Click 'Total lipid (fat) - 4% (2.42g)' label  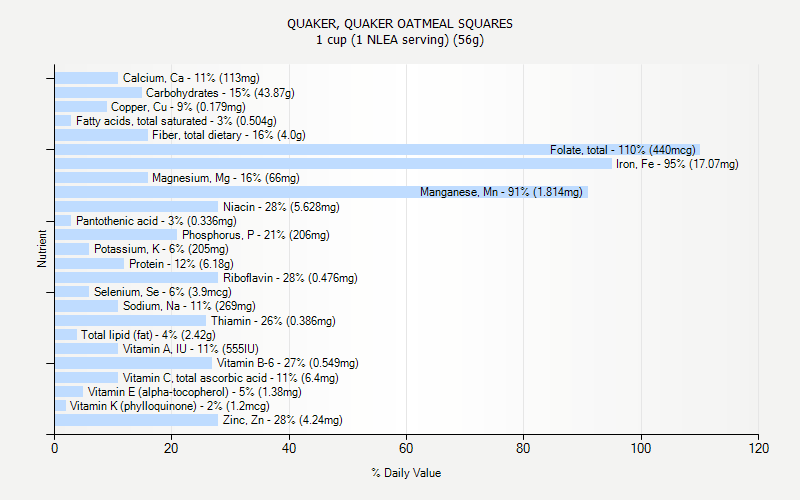tap(148, 335)
